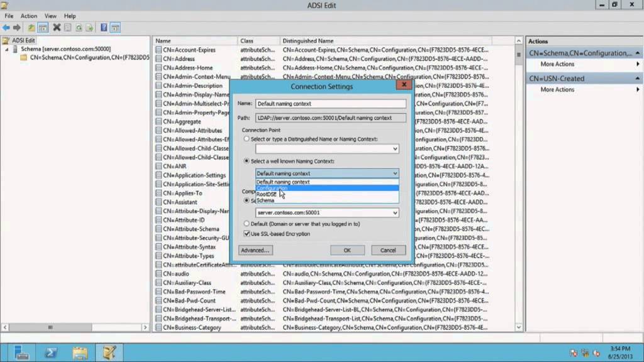Click the object icon for CN=ANR
The width and height of the screenshot is (644, 362).
(x=158, y=166)
